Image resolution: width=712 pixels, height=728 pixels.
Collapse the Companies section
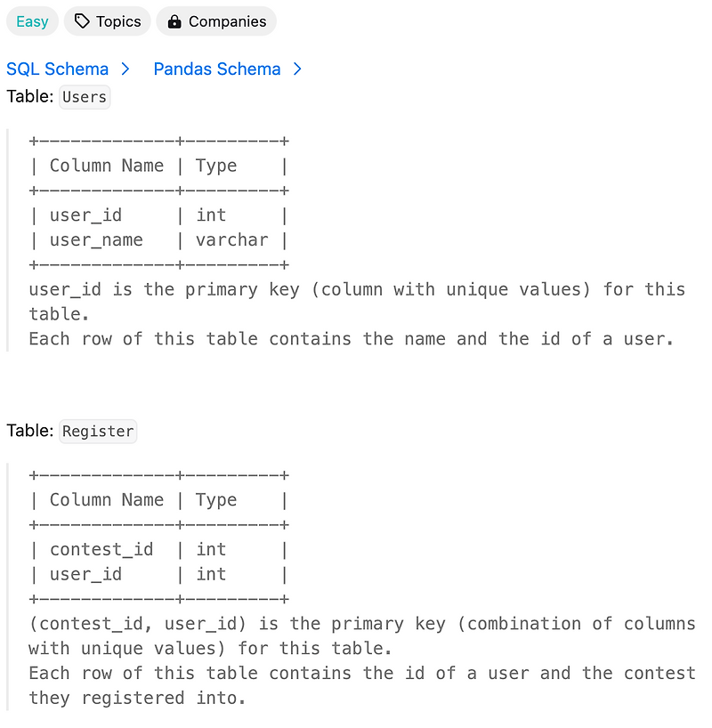point(216,21)
